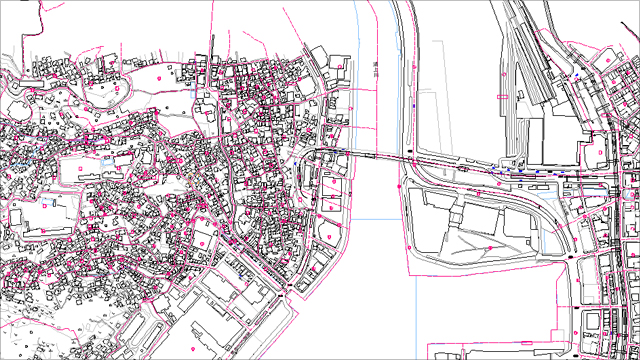This screenshot has width=640, height=360.
Task: Click pink marker on riverbank east of houses
Action: 351,109
